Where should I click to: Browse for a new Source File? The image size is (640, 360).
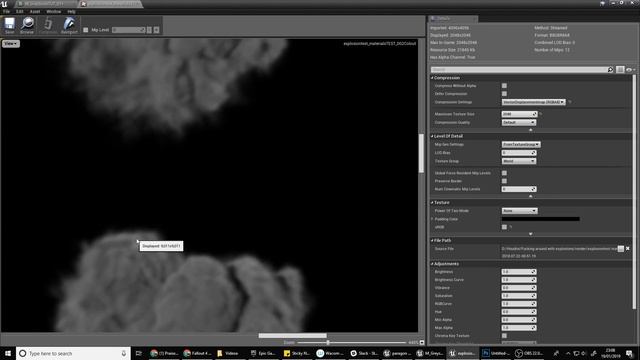(620, 249)
